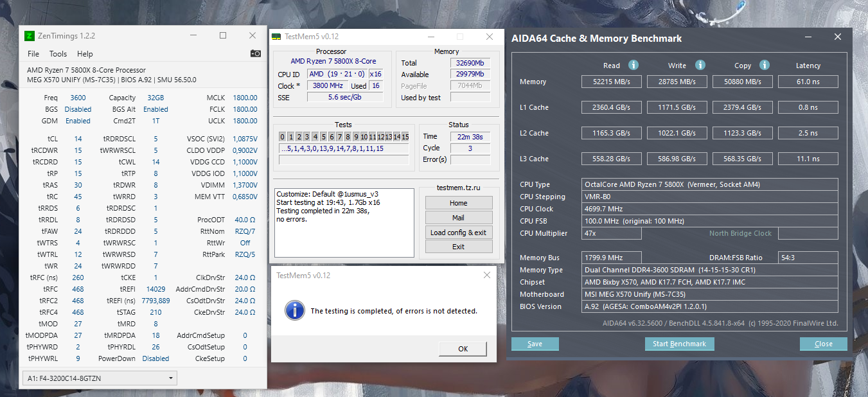Open Write column info icon in AIDA64
The height and width of the screenshot is (397, 868).
coord(700,65)
